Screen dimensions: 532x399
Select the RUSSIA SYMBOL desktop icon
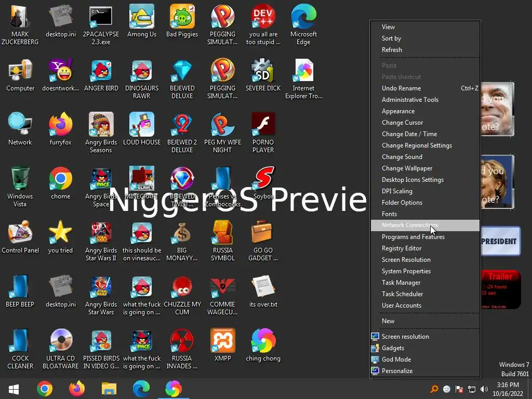(222, 241)
